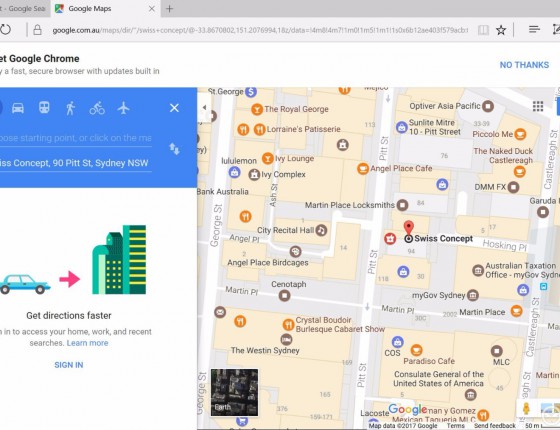This screenshot has width=560, height=430.
Task: Click the starting point input field
Action: coord(75,138)
